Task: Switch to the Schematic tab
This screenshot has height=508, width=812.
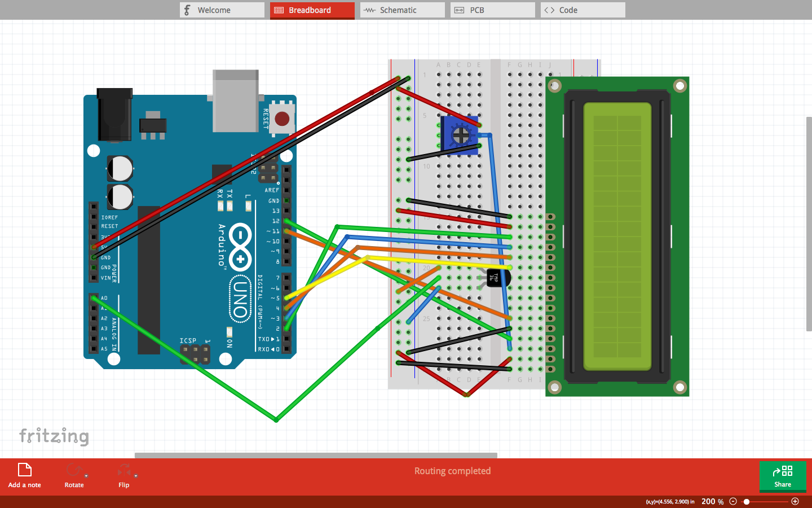Action: point(403,10)
